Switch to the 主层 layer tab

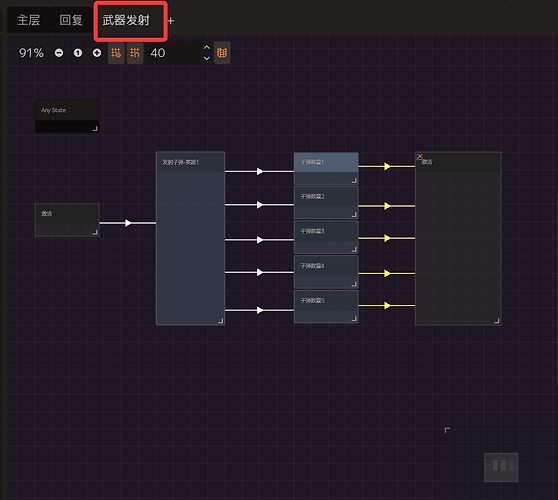tap(29, 20)
